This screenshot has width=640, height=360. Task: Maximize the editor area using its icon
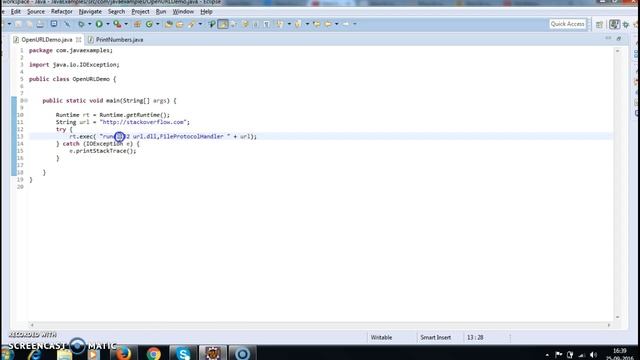coord(619,38)
